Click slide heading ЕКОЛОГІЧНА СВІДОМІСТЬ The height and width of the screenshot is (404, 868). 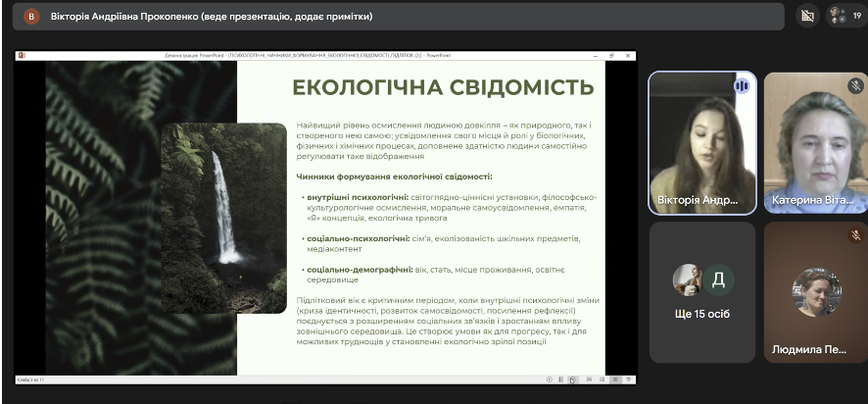tap(443, 87)
